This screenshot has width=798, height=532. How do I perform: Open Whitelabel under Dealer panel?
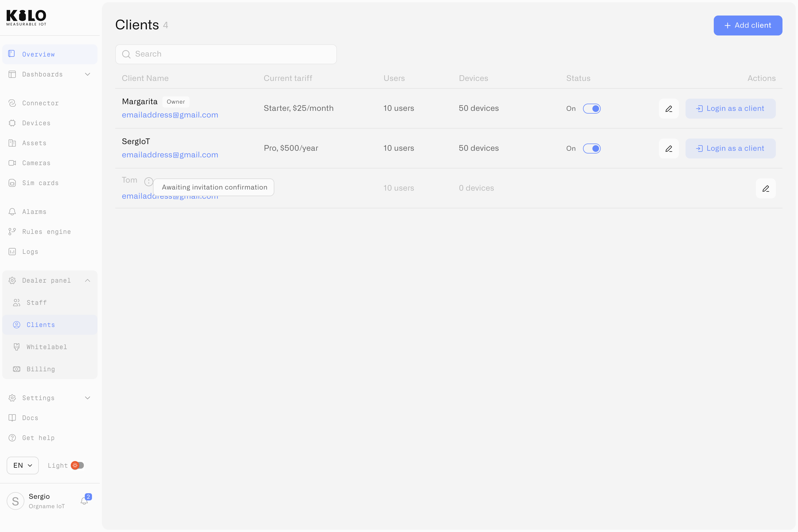50,347
